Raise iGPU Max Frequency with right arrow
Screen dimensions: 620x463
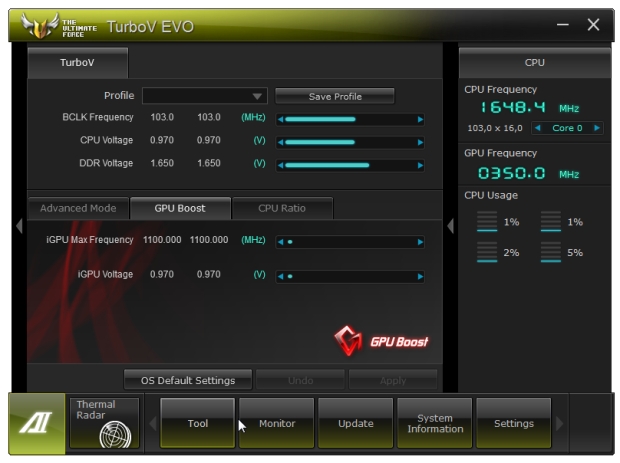pyautogui.click(x=420, y=242)
